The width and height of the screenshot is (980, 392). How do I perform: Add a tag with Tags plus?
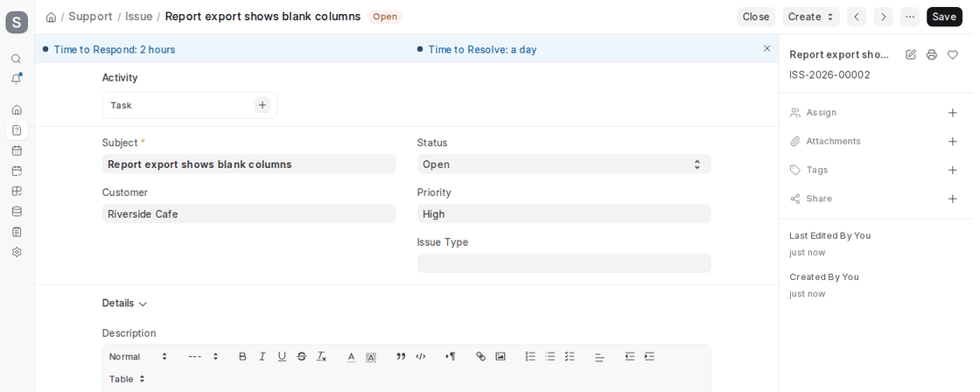click(x=953, y=170)
